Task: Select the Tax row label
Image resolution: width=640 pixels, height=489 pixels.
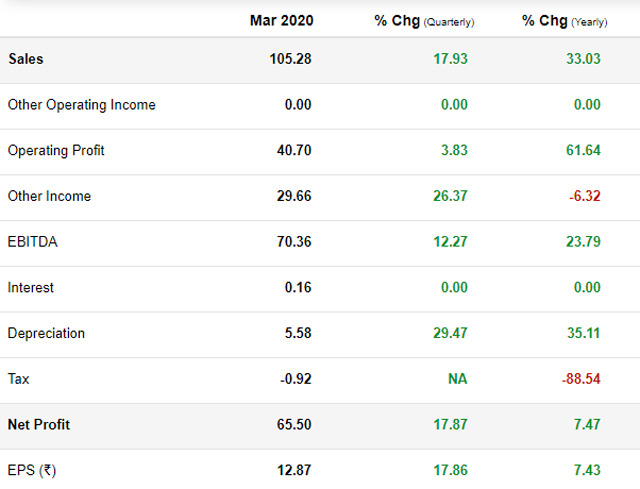Action: pyautogui.click(x=18, y=379)
